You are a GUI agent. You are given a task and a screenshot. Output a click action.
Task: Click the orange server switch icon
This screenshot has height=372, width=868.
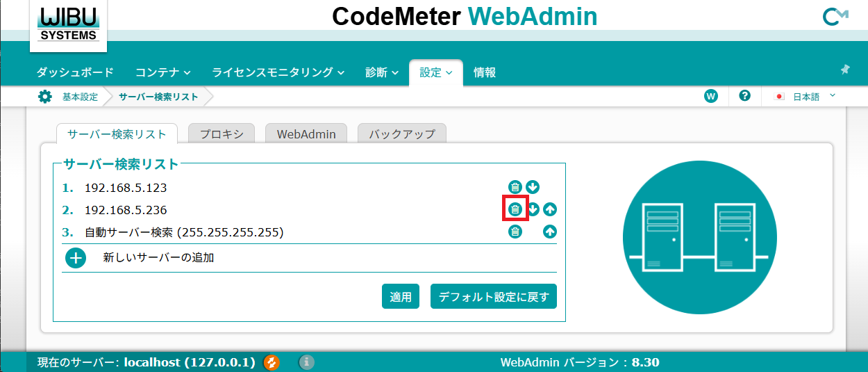tap(272, 362)
